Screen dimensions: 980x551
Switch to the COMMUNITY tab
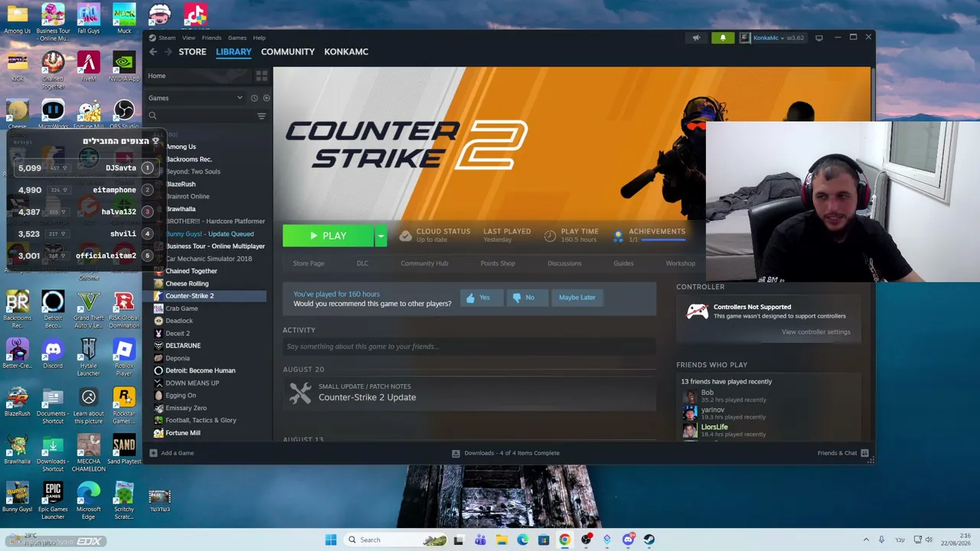point(288,51)
